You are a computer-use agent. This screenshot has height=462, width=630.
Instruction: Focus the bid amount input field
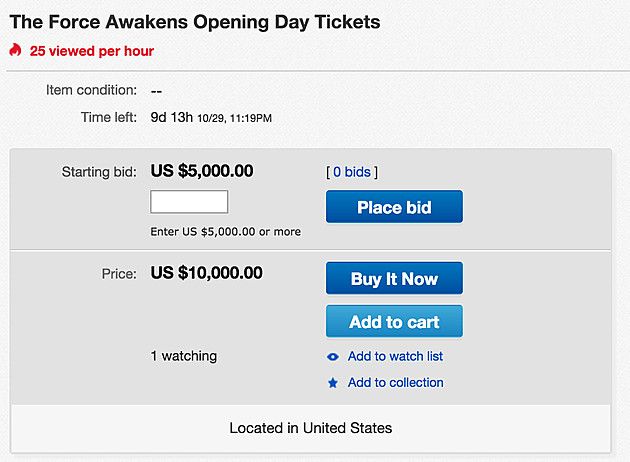(x=189, y=202)
